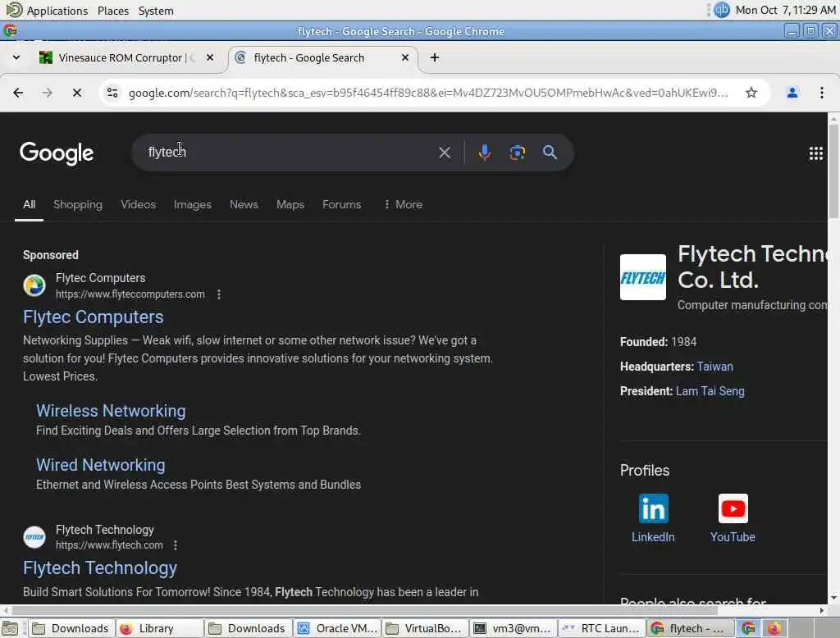Switch to vm3@vm terminal taskbar window

click(x=514, y=628)
